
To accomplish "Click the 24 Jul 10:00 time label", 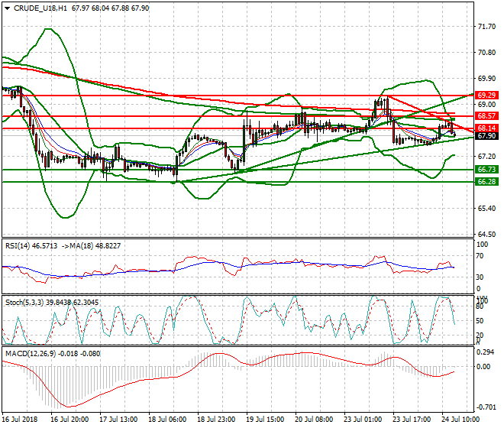I will (460, 420).
